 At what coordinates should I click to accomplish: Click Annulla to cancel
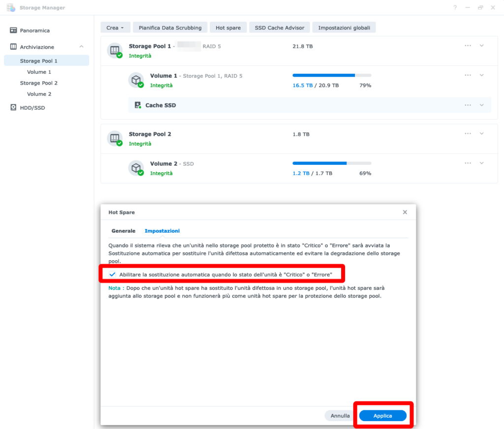[340, 416]
